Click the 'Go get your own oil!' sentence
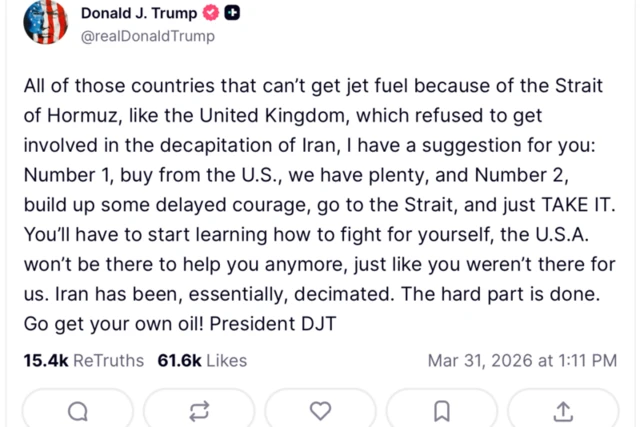 point(98,326)
